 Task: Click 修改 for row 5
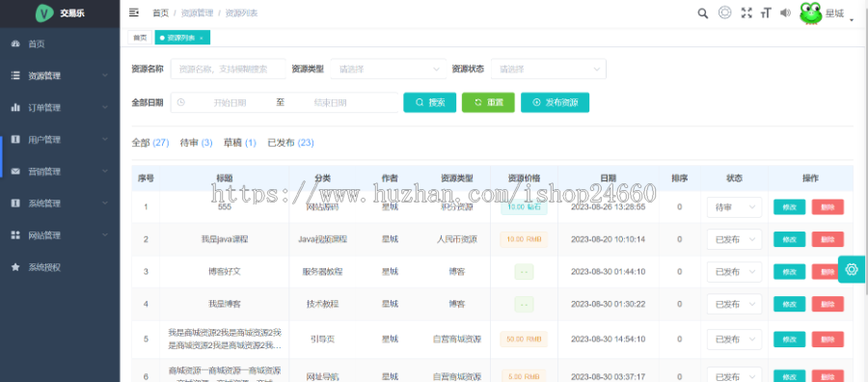coord(789,340)
